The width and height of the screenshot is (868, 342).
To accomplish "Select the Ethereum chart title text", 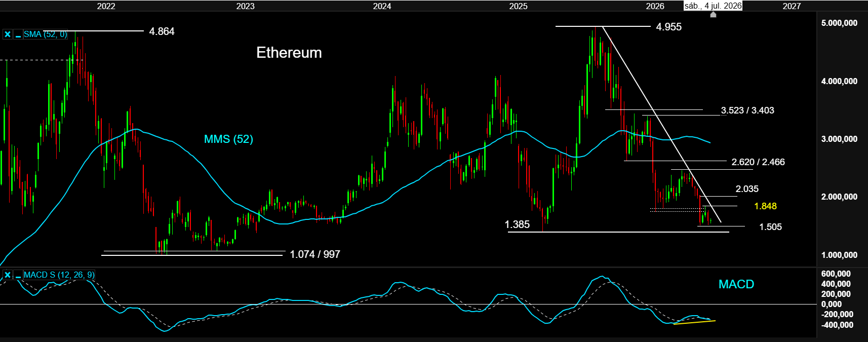I will click(289, 53).
